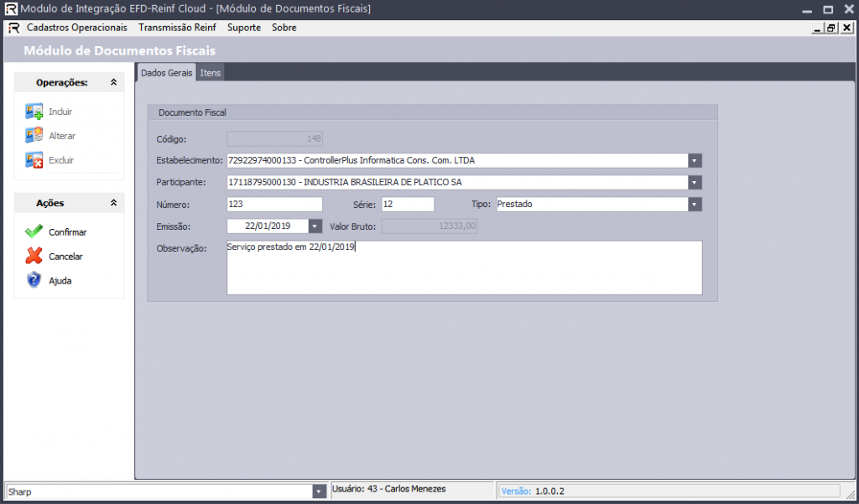Viewport: 859px width, 504px height.
Task: Click the Versão: 1.0.0.2 status text
Action: [533, 491]
